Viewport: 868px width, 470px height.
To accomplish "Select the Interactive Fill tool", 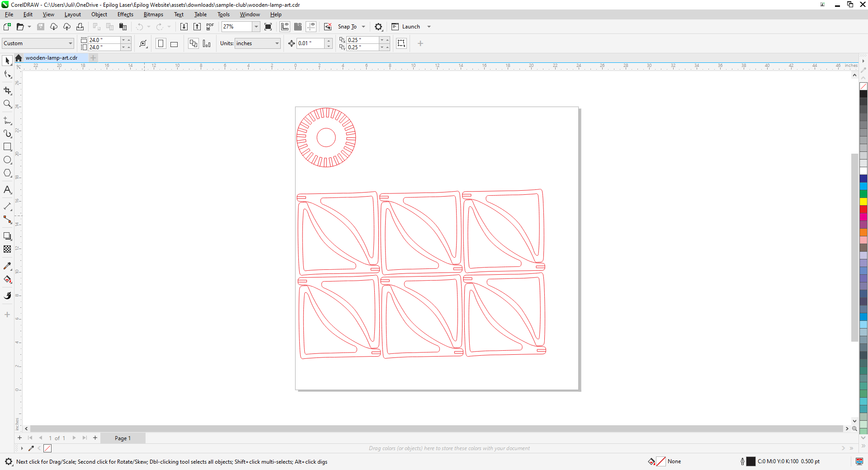I will (7, 279).
